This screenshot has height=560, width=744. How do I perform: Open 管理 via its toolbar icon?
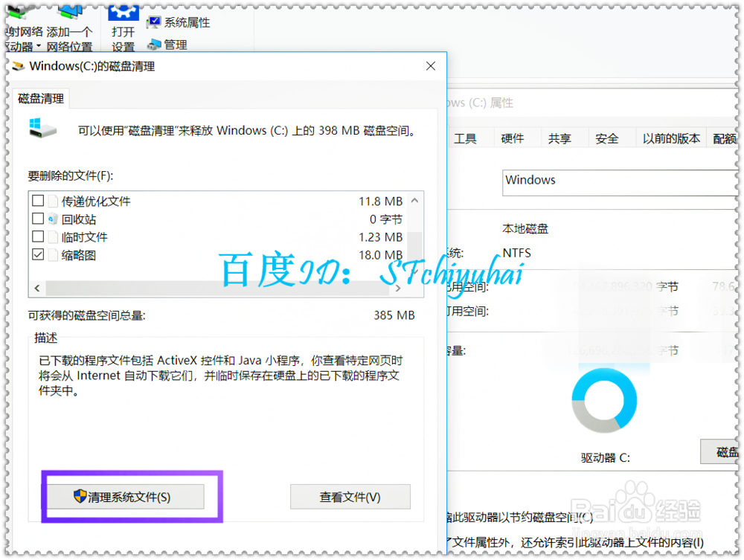[155, 44]
